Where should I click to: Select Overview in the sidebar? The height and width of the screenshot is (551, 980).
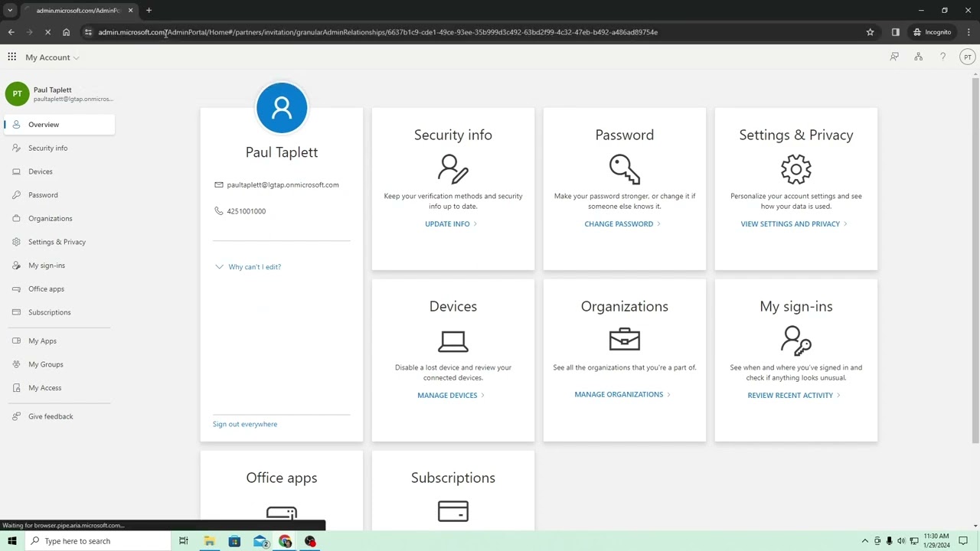[x=60, y=125]
